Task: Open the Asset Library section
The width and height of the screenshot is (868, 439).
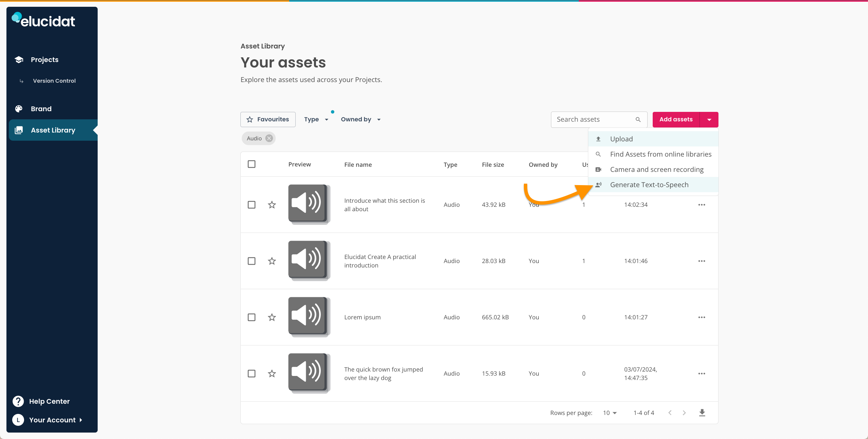Action: 53,130
